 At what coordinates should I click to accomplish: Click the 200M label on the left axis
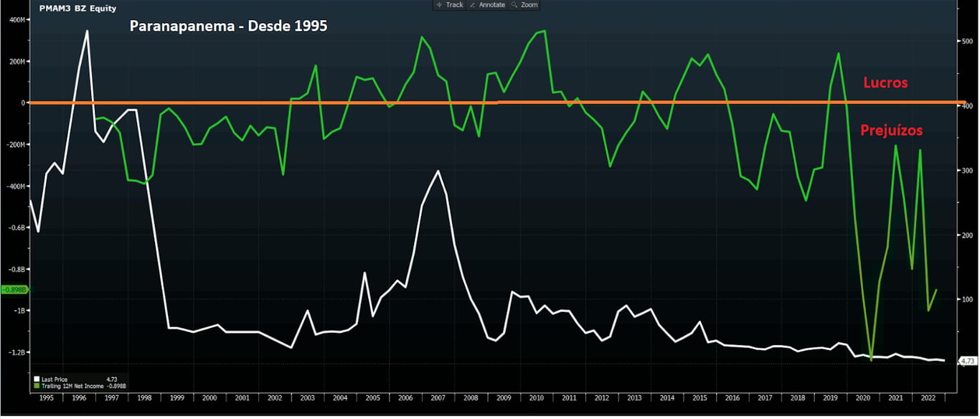pyautogui.click(x=17, y=61)
